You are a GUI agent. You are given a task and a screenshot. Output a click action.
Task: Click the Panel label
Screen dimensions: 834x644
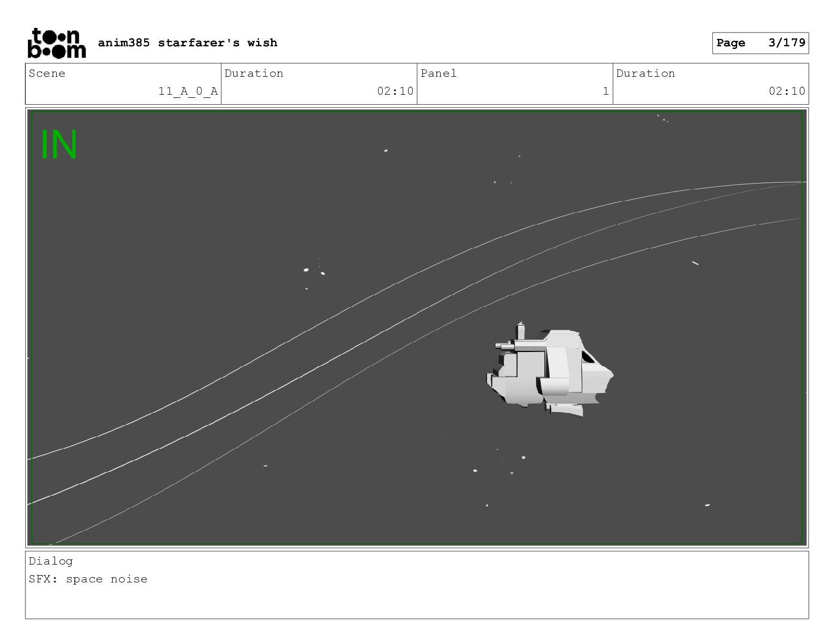(439, 73)
